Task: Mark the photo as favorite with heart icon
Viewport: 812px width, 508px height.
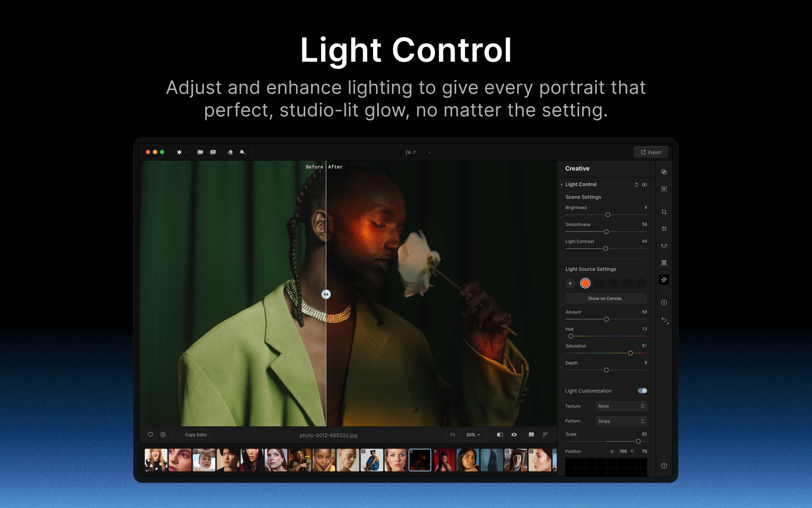Action: click(x=150, y=435)
